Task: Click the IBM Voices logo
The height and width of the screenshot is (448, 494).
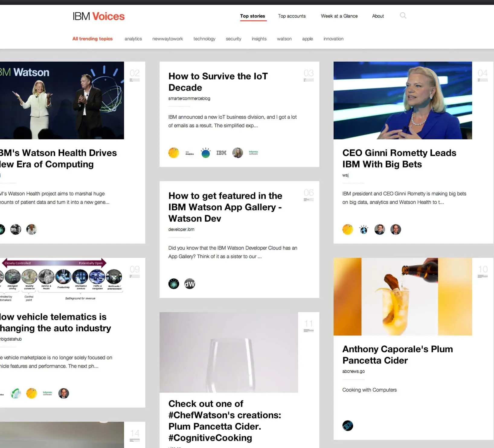Action: pyautogui.click(x=98, y=16)
